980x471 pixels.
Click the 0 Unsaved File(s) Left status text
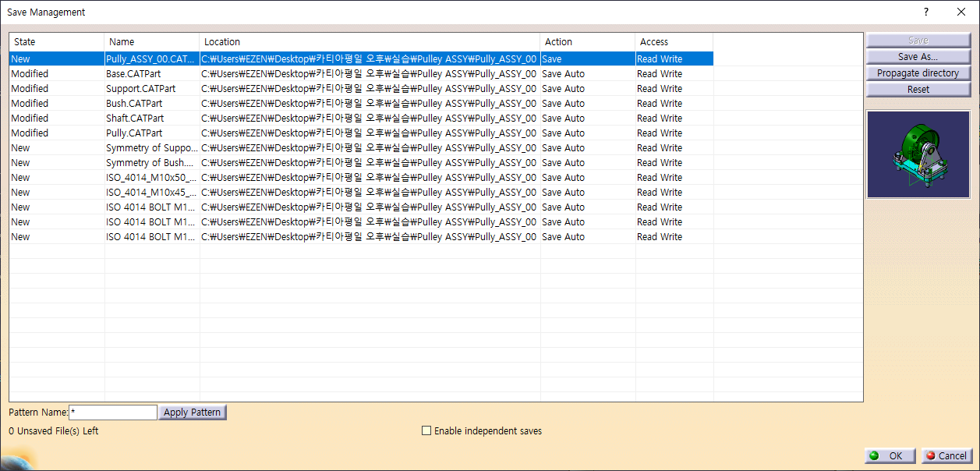54,430
